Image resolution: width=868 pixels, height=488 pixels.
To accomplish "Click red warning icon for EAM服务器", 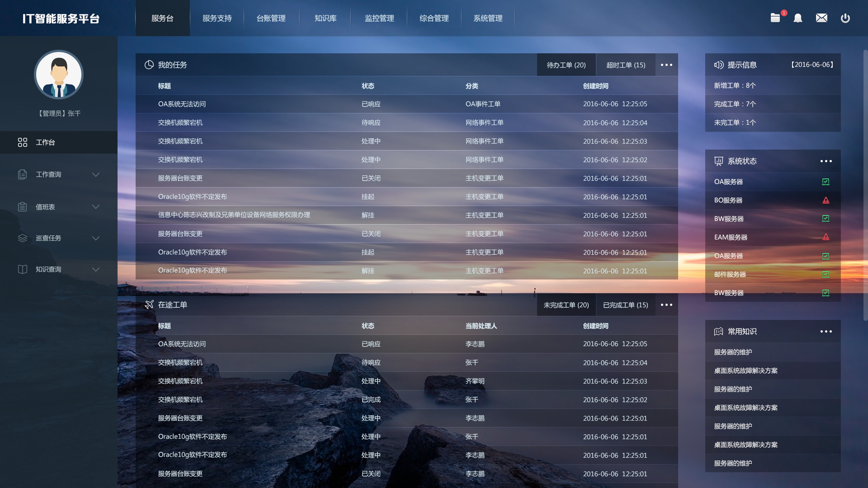I will tap(826, 237).
